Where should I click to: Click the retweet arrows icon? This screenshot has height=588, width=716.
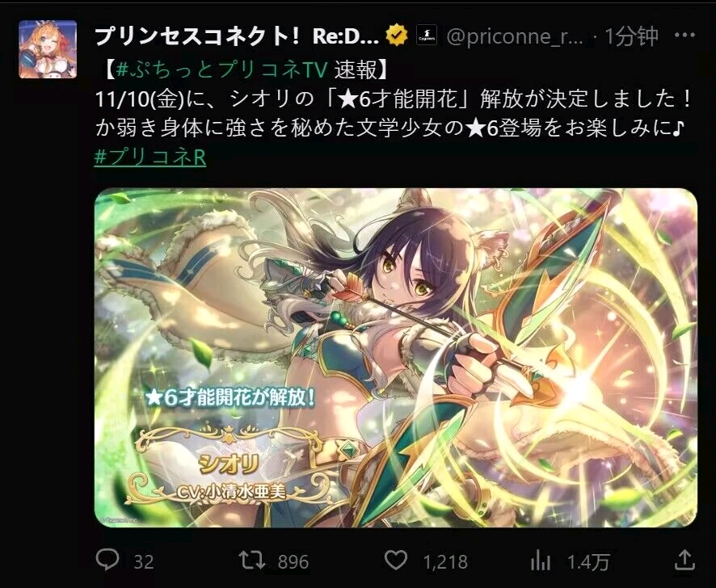252,559
